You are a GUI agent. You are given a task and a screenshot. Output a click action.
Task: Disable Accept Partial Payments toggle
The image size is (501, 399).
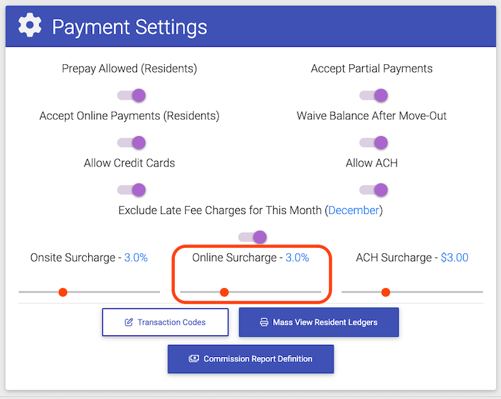click(x=374, y=96)
